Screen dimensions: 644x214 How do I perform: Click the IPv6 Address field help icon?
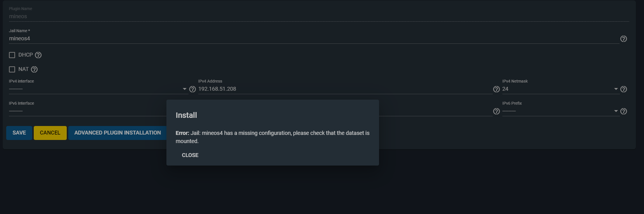point(496,111)
